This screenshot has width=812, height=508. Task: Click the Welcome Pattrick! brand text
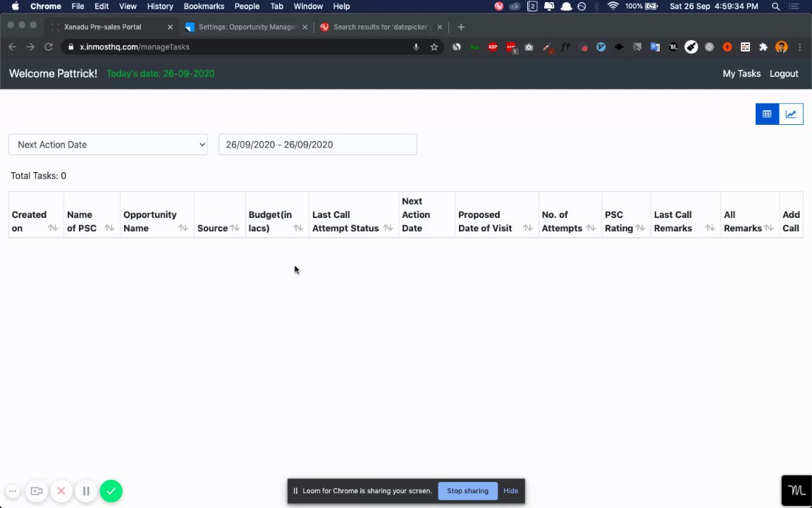pos(54,73)
